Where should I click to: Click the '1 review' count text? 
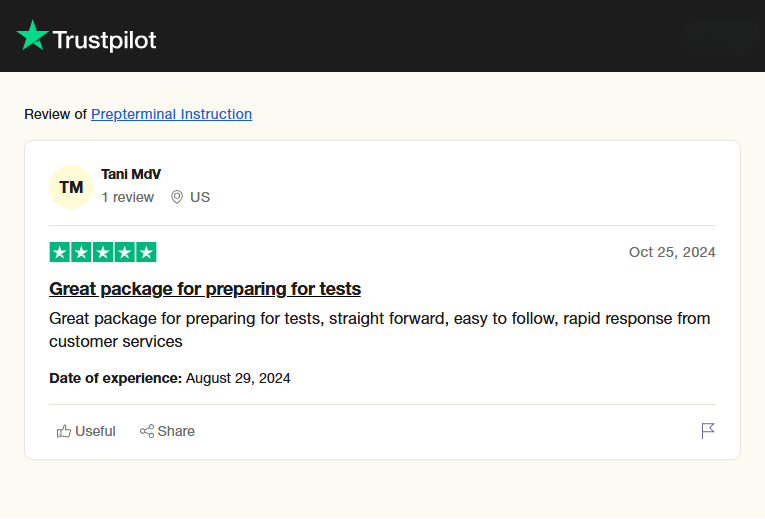pyautogui.click(x=128, y=197)
